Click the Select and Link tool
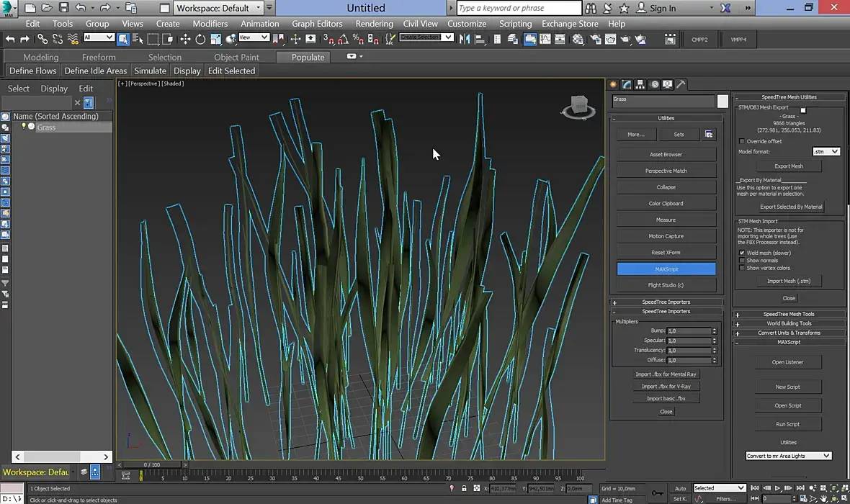Viewport: 850px width, 504px height. [x=42, y=39]
